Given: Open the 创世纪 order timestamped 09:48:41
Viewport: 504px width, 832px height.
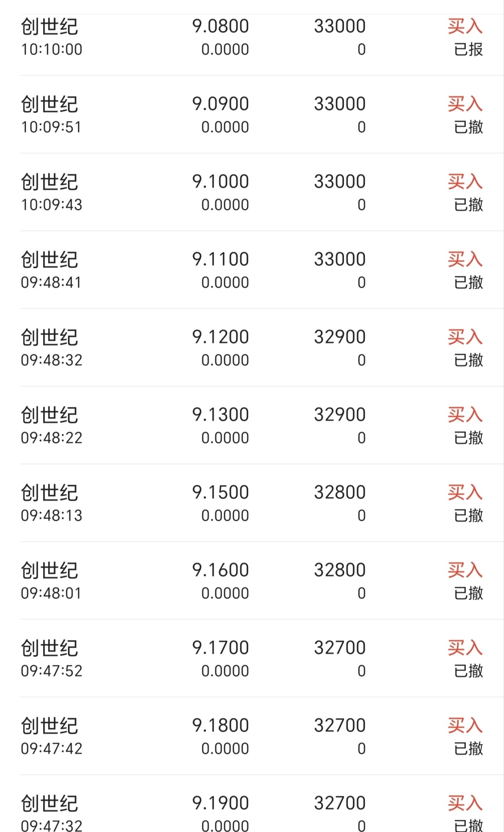Looking at the screenshot, I should (x=252, y=270).
